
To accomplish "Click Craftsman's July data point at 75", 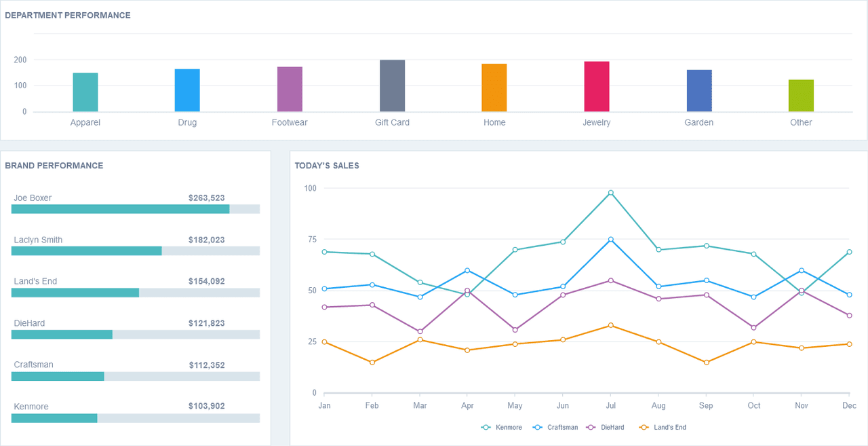I will (611, 240).
